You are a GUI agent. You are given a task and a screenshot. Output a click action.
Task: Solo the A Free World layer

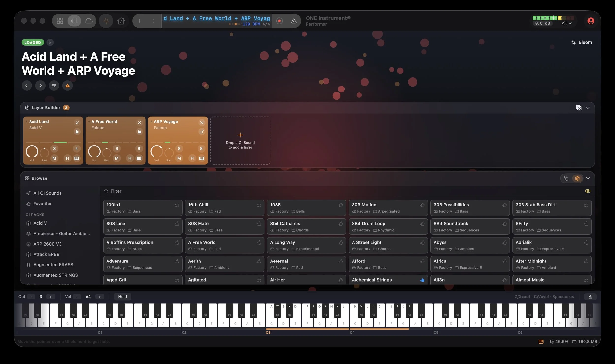point(117,148)
